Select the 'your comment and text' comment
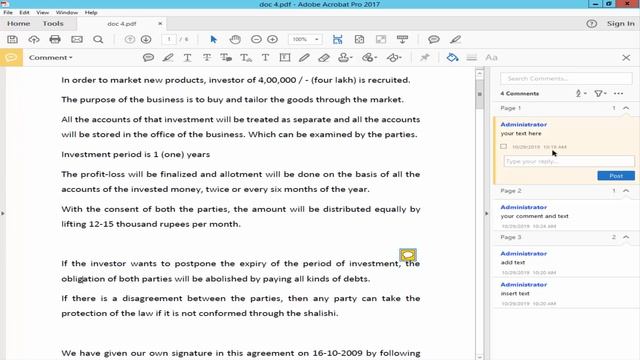The height and width of the screenshot is (360, 640). pyautogui.click(x=566, y=216)
